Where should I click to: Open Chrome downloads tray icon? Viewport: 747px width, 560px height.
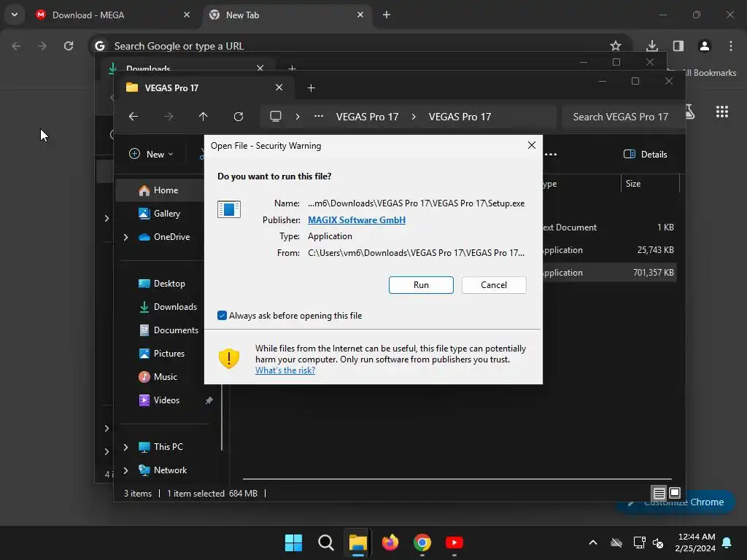(651, 46)
